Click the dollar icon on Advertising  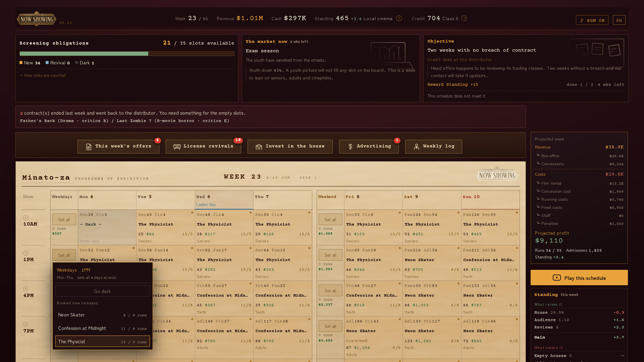[350, 147]
